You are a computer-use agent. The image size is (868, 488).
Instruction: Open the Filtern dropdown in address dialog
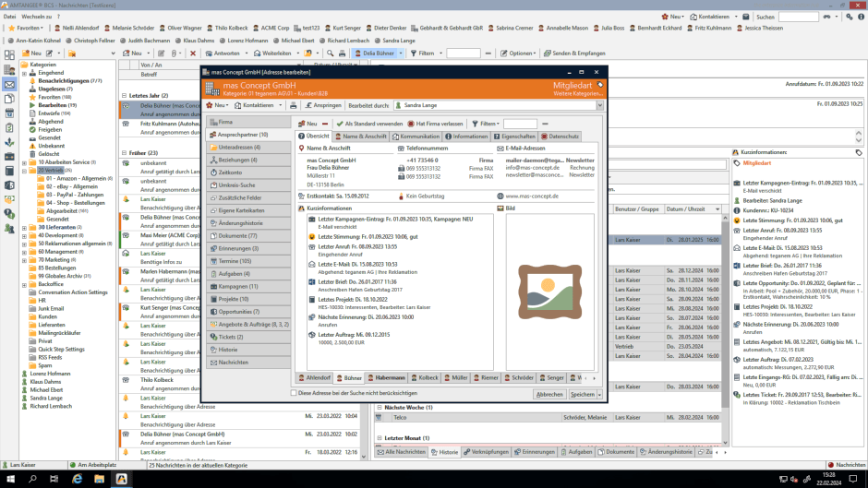pyautogui.click(x=486, y=124)
